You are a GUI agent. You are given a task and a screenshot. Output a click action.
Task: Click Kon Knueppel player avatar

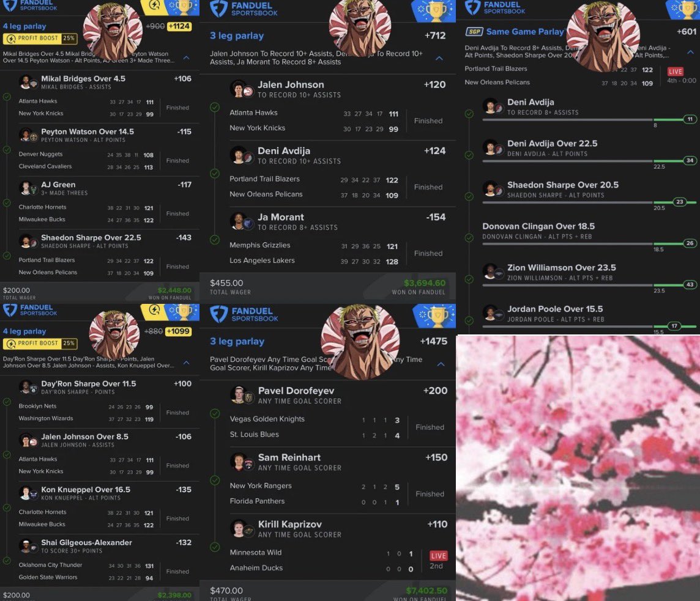coord(28,493)
